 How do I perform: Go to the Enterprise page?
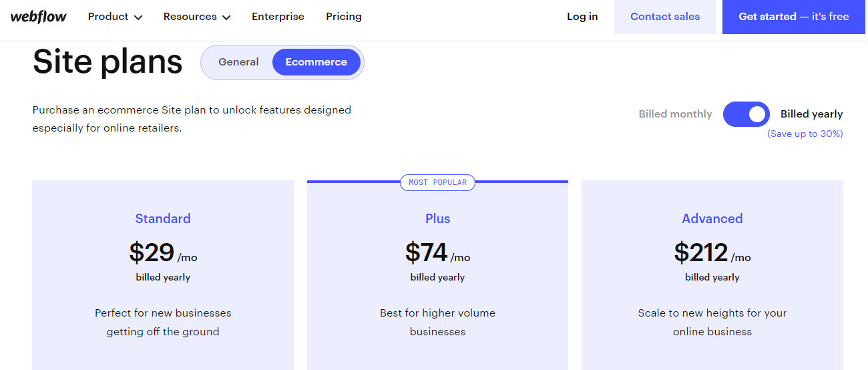click(278, 17)
